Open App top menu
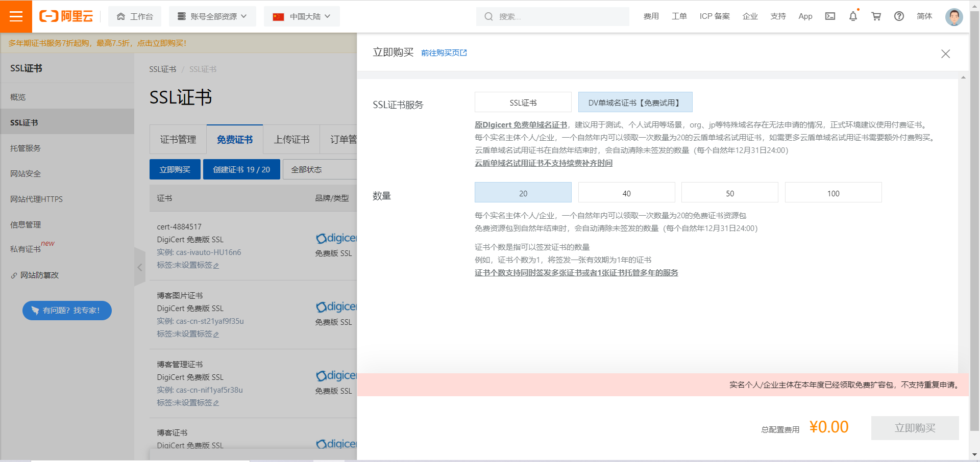This screenshot has width=980, height=462. 805,16
